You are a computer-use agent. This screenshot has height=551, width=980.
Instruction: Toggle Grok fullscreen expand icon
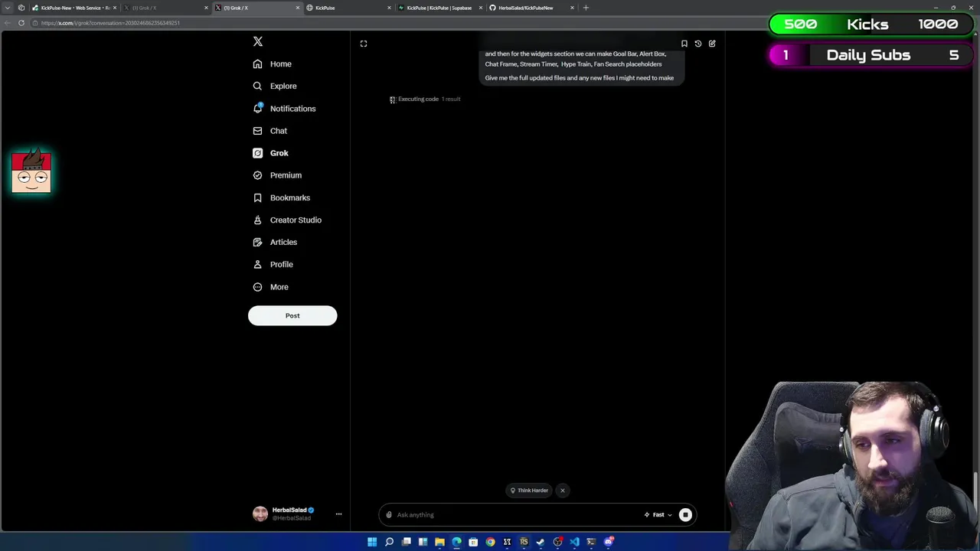tap(364, 44)
